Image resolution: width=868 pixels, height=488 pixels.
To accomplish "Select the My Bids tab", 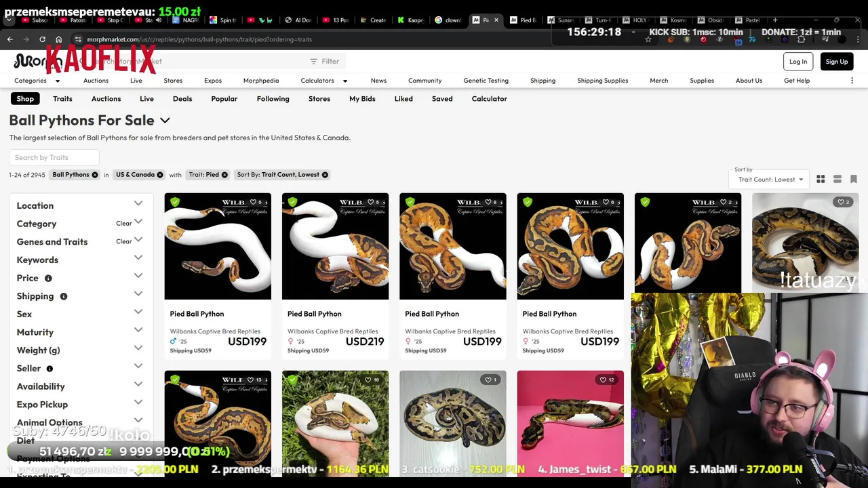I will 362,99.
